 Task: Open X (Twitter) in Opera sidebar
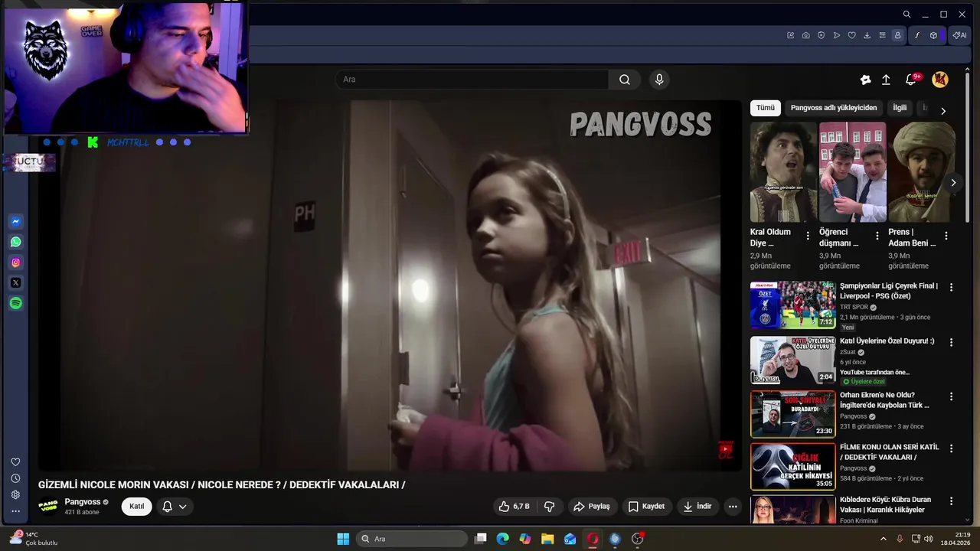tap(15, 283)
